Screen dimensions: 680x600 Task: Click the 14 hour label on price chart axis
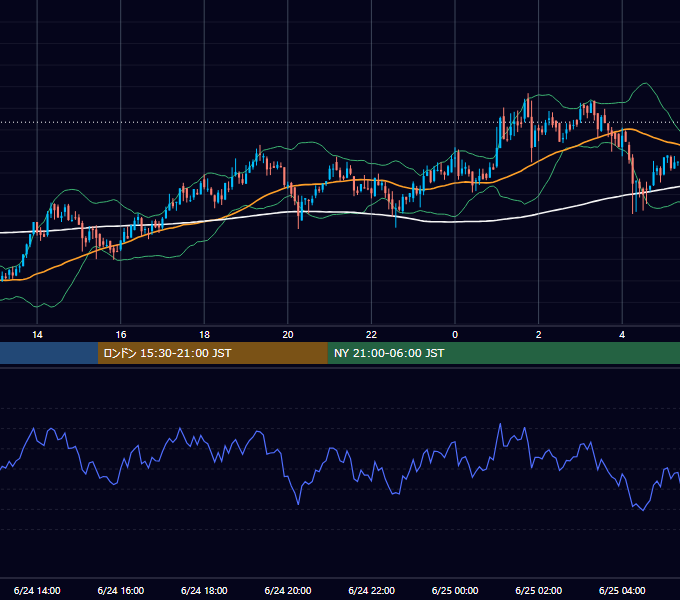[37, 335]
